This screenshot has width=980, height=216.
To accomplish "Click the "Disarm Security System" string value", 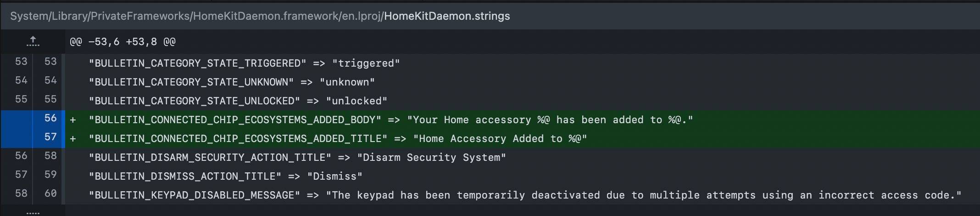I will pyautogui.click(x=431, y=158).
